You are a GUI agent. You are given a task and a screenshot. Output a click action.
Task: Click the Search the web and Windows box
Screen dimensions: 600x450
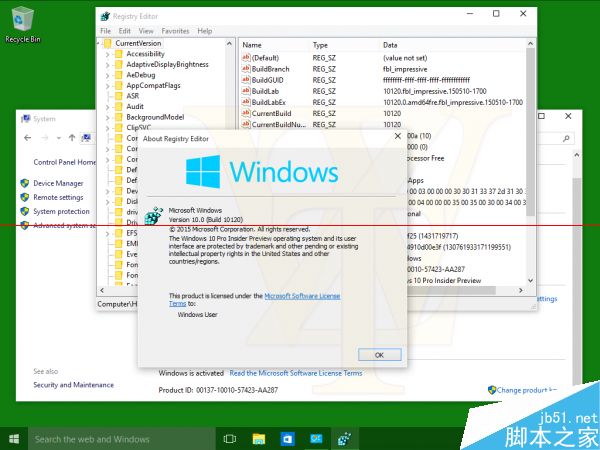[x=122, y=439]
